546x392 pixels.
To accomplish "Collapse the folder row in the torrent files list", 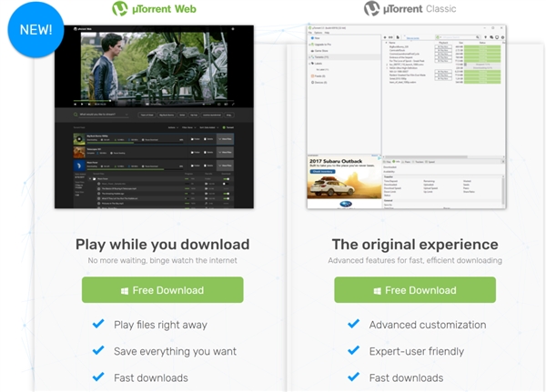I will pyautogui.click(x=90, y=178).
